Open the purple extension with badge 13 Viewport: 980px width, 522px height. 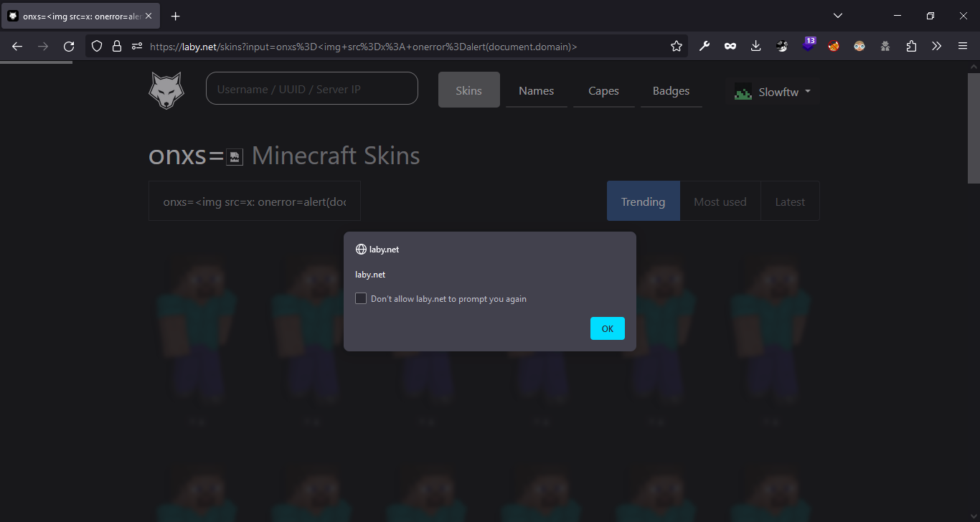coord(809,44)
